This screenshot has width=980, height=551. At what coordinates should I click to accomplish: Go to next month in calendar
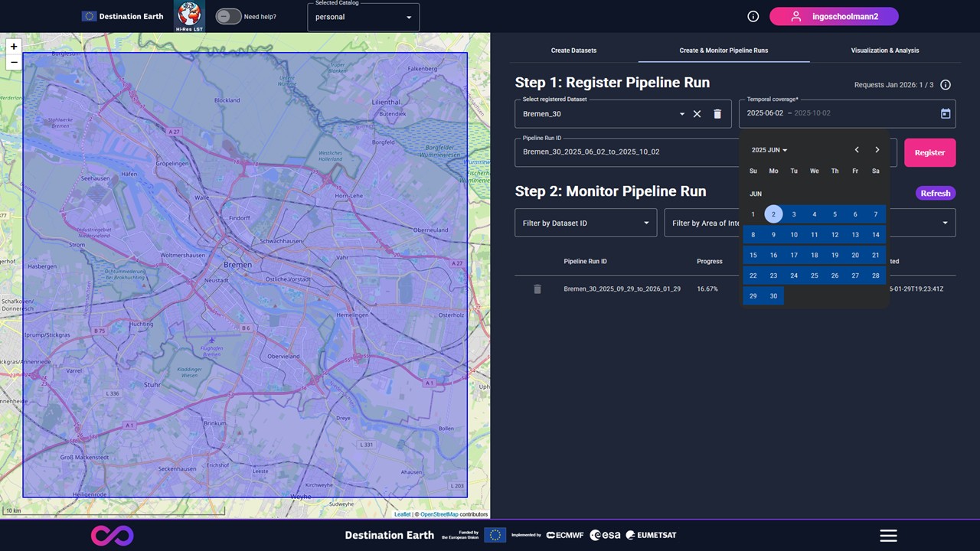coord(877,150)
